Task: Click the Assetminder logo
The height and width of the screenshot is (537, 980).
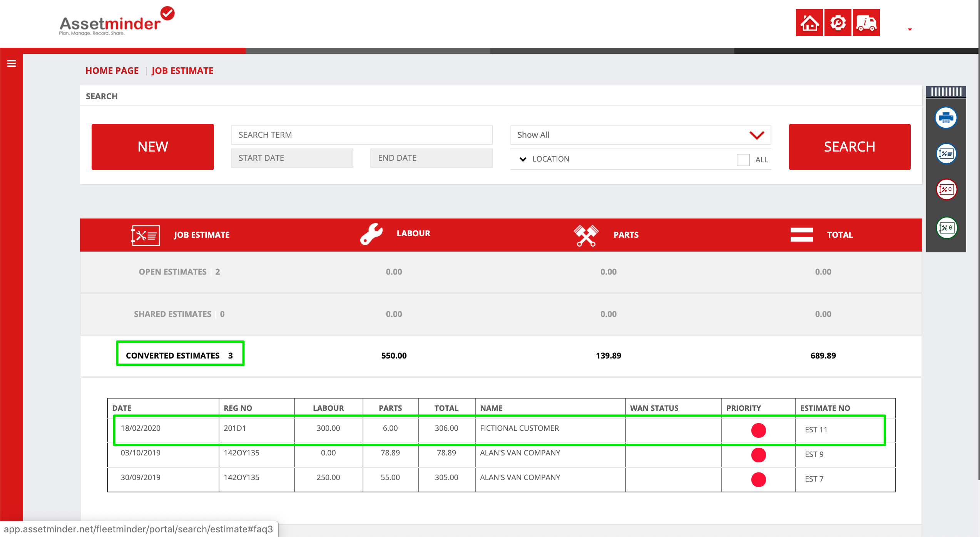Action: (117, 22)
